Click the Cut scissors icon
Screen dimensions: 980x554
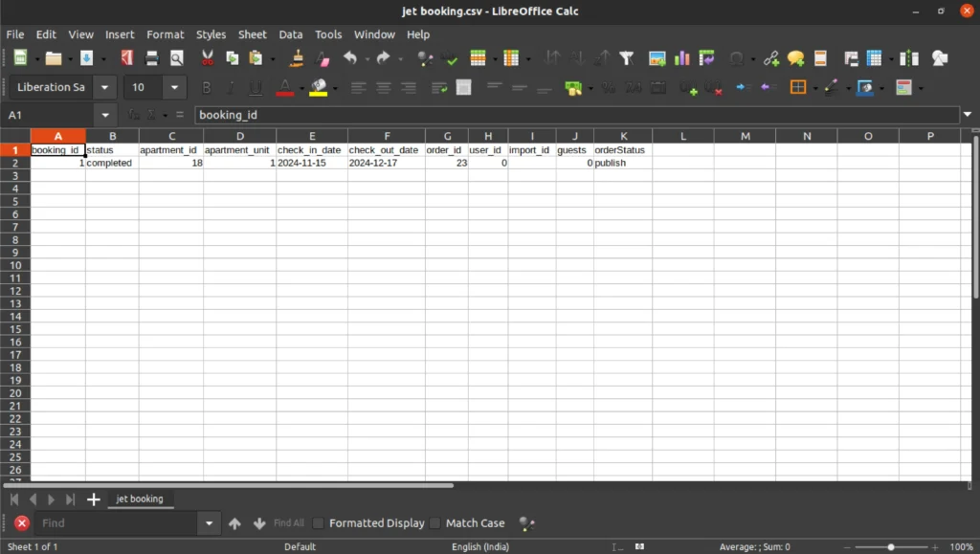tap(208, 58)
